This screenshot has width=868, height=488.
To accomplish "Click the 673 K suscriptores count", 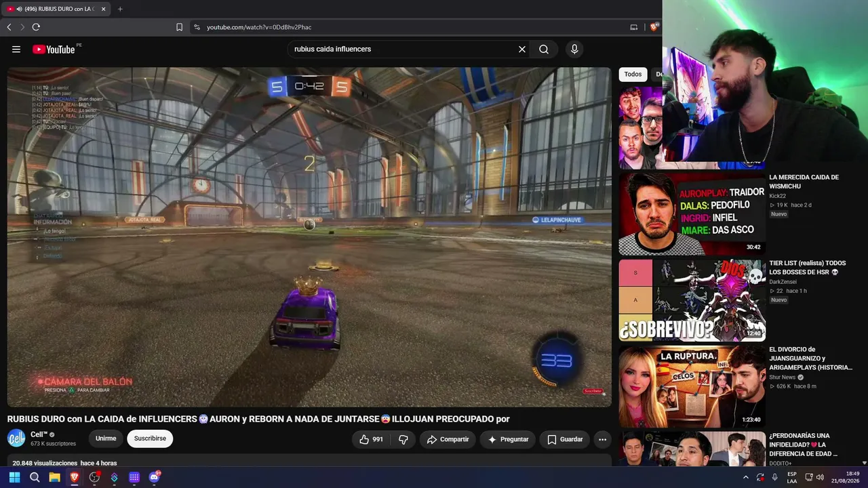I will (53, 444).
